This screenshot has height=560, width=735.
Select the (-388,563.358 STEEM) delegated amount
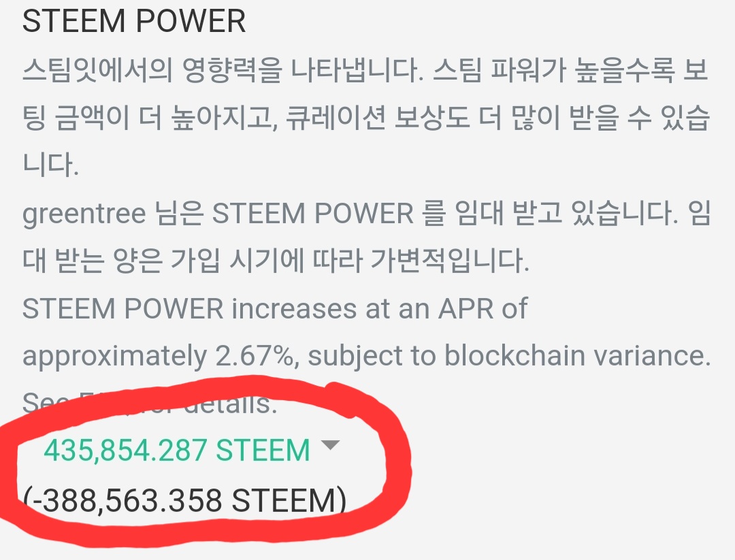tap(185, 500)
